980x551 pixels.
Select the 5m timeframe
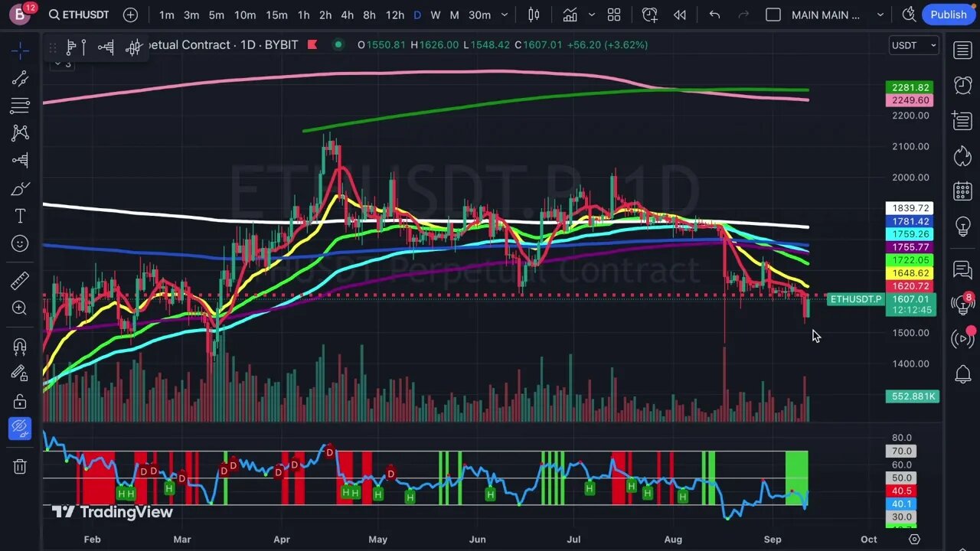(217, 15)
